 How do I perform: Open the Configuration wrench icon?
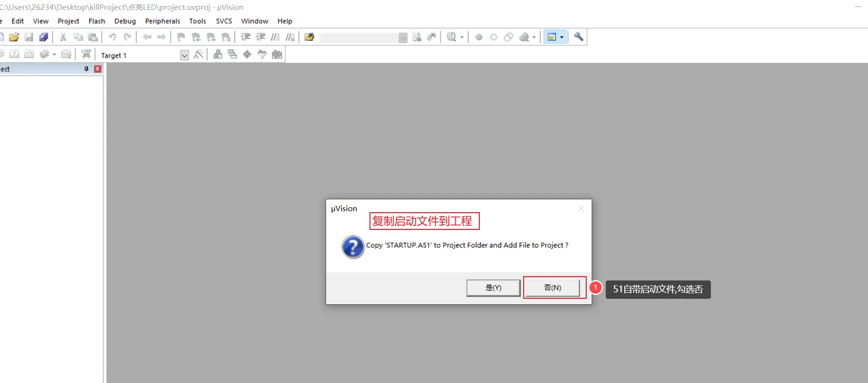[x=579, y=37]
